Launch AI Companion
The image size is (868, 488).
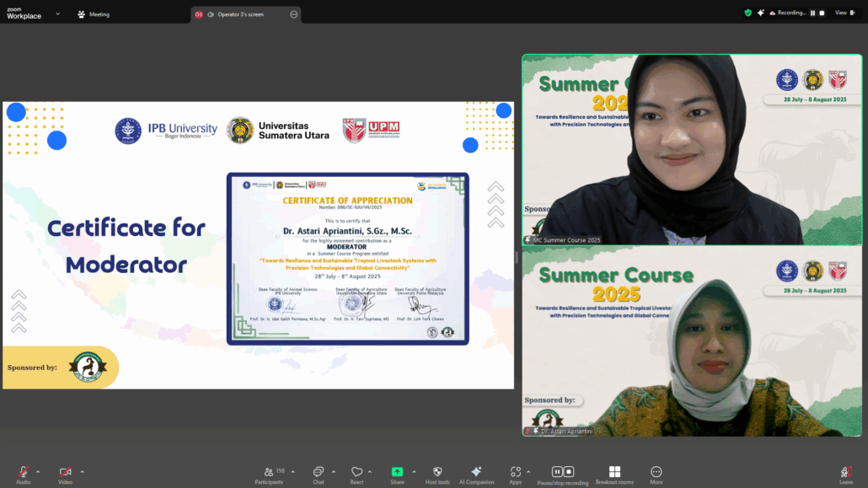(x=476, y=472)
